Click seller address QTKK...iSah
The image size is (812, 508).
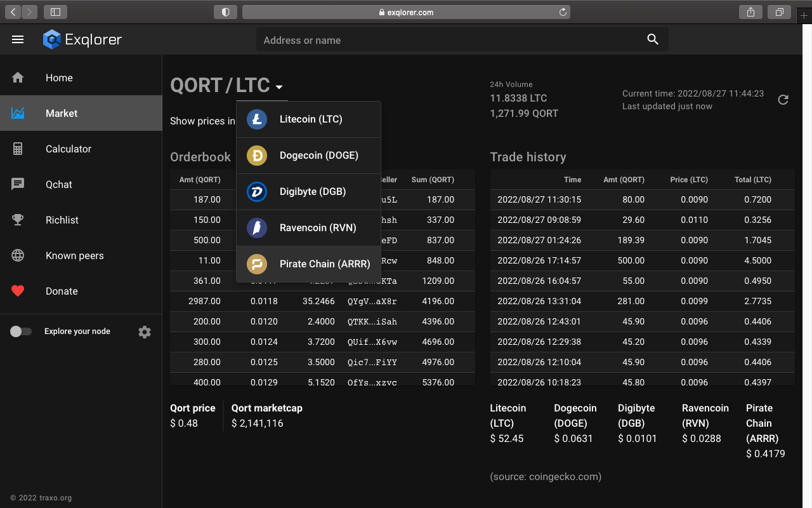[372, 321]
